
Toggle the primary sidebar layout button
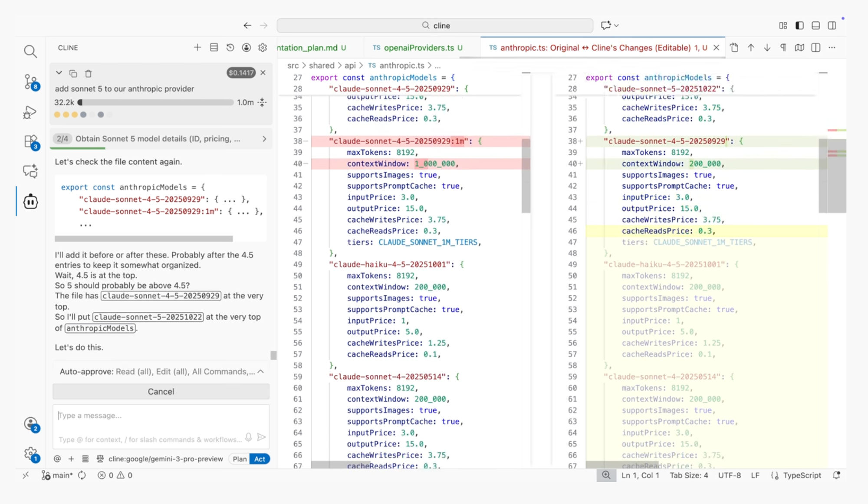click(x=799, y=26)
